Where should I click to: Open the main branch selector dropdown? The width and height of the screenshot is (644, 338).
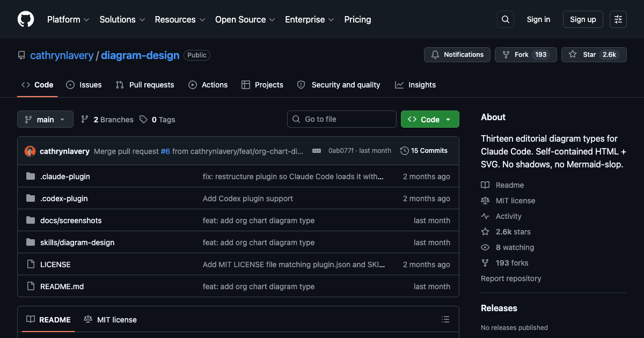45,119
